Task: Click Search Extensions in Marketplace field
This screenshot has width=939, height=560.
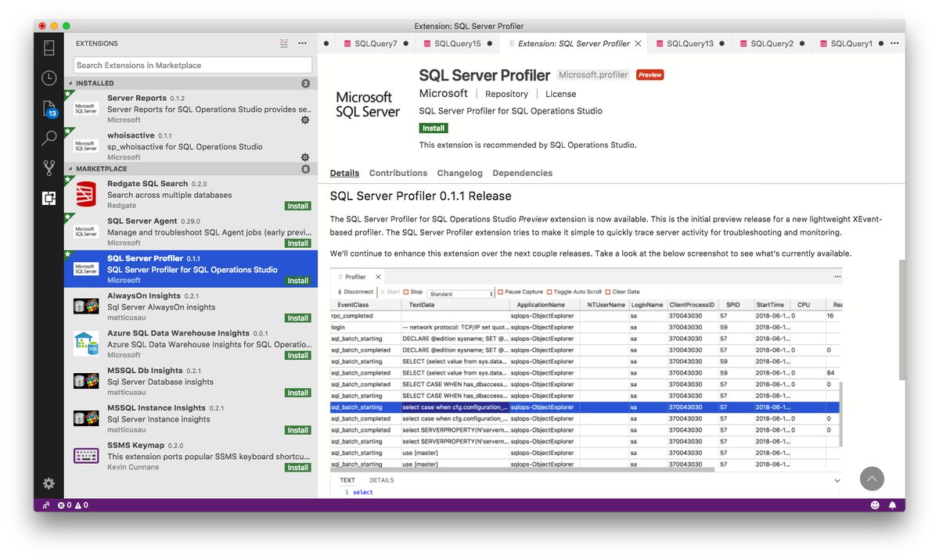Action: pos(192,66)
